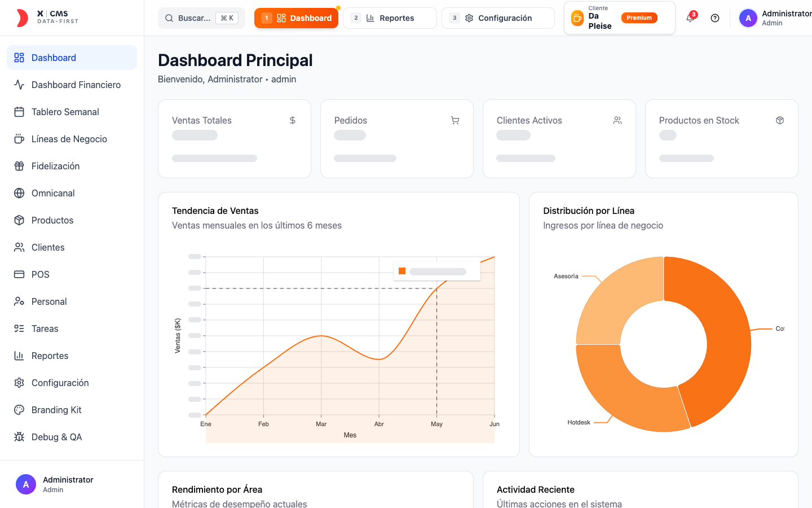This screenshot has width=812, height=508.
Task: Click the 'Rendimiento por Área' heading
Action: [217, 489]
